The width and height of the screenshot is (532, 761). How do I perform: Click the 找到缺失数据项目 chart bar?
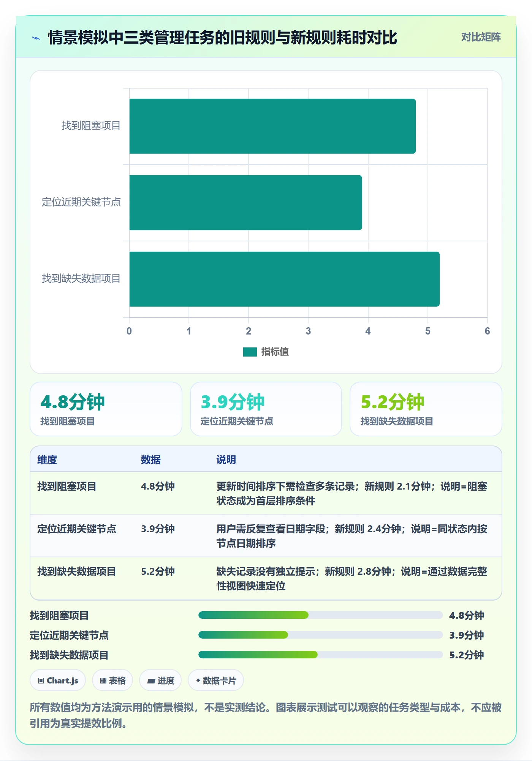(284, 279)
